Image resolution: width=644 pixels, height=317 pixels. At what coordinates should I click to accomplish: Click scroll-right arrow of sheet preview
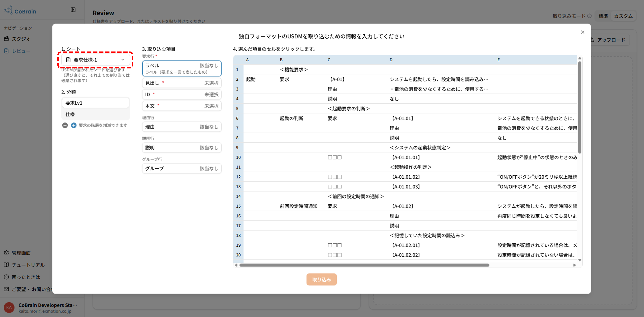click(574, 265)
